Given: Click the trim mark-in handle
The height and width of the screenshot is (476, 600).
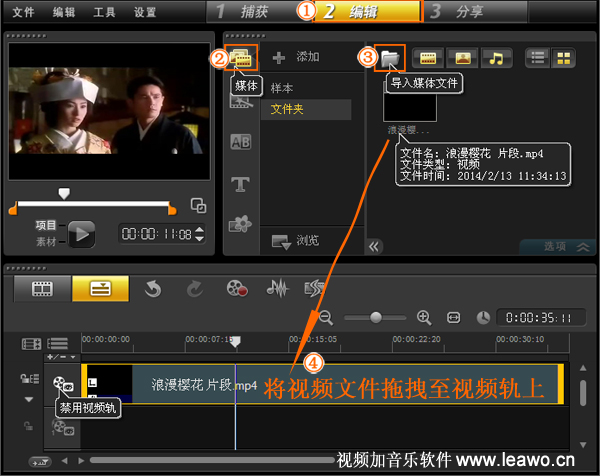Looking at the screenshot, I should pos(13,209).
